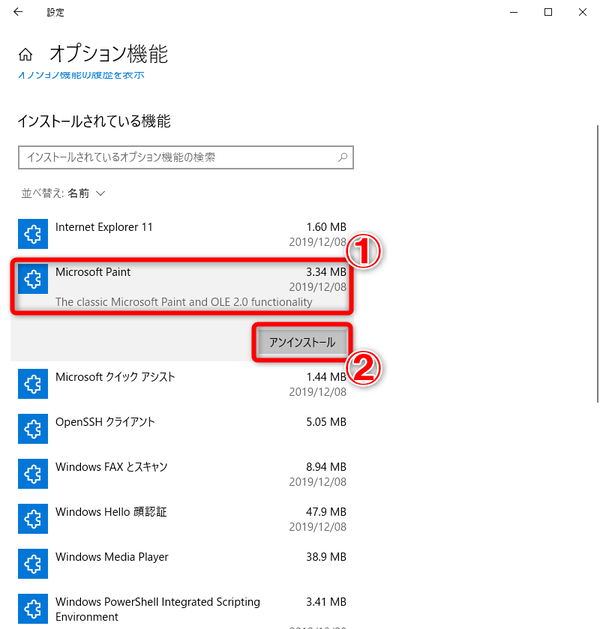Select the OpenSSH クライアント puzzle icon
The image size is (600, 629).
click(x=33, y=429)
